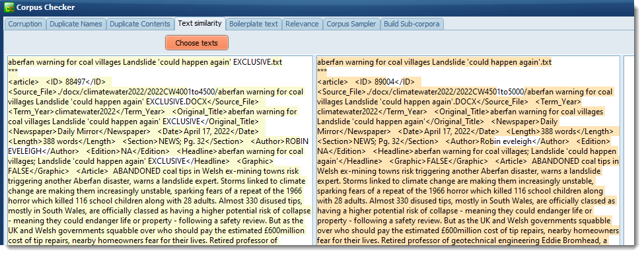Click author ROBIN EVELEIGH in the left pane
Screen dimensions: 644x255
(x=159, y=146)
